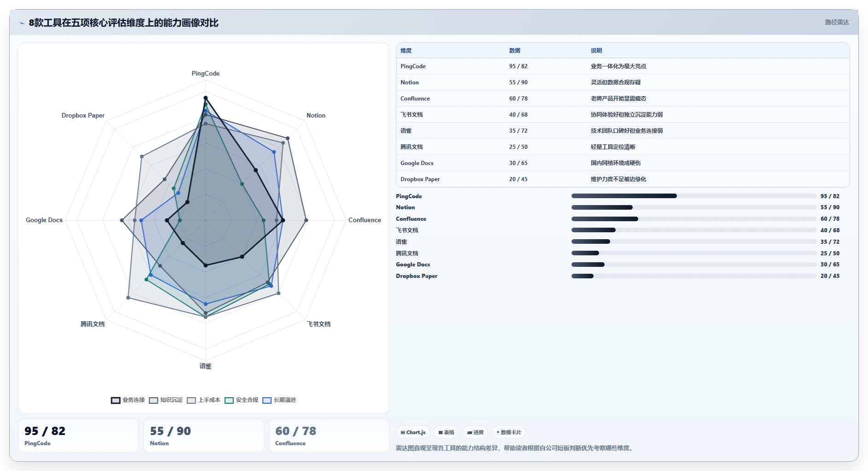Select the 数据卡片 tag chip

[x=509, y=432]
